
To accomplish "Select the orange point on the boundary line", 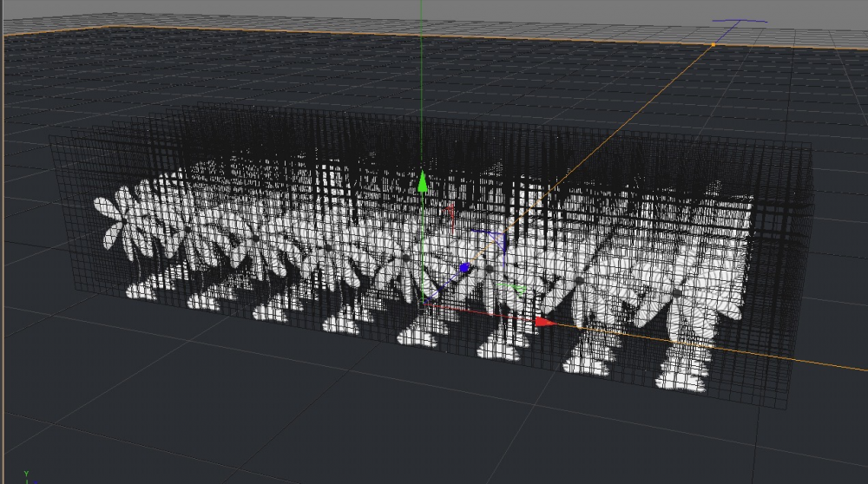I will 713,44.
